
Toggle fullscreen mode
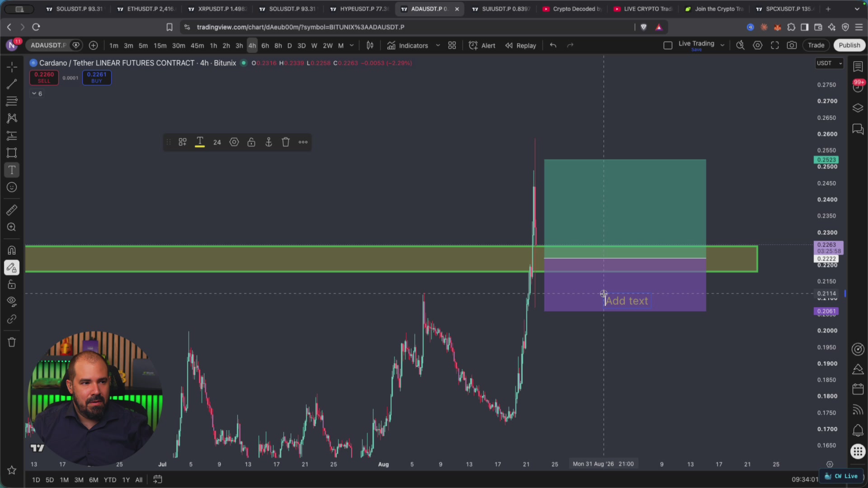[775, 45]
